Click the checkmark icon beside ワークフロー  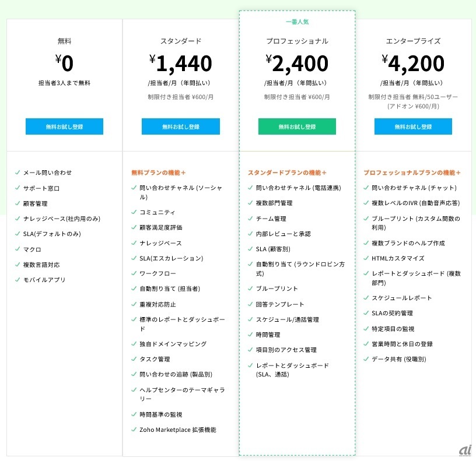134,273
